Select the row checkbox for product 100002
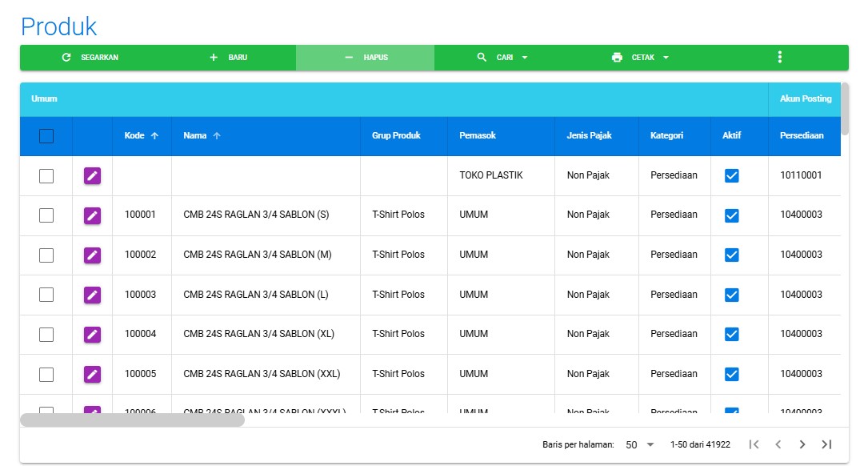Screen dimensions: 868x466 pyautogui.click(x=46, y=255)
